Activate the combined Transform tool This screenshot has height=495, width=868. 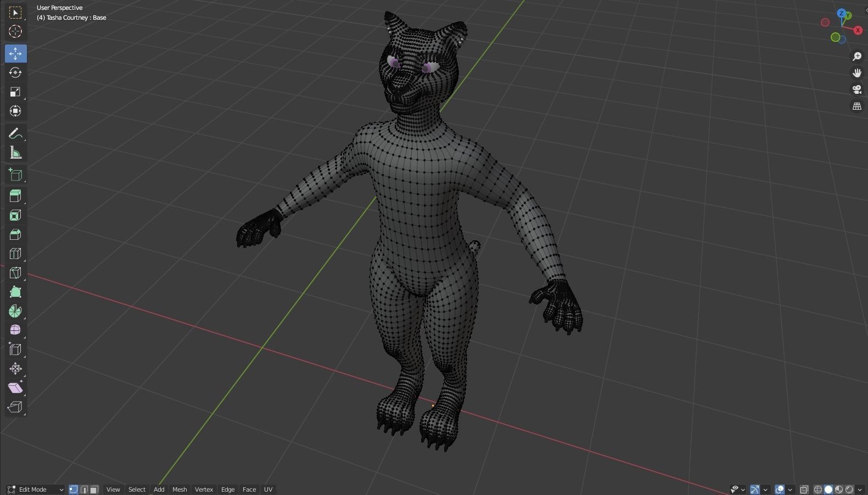(15, 111)
